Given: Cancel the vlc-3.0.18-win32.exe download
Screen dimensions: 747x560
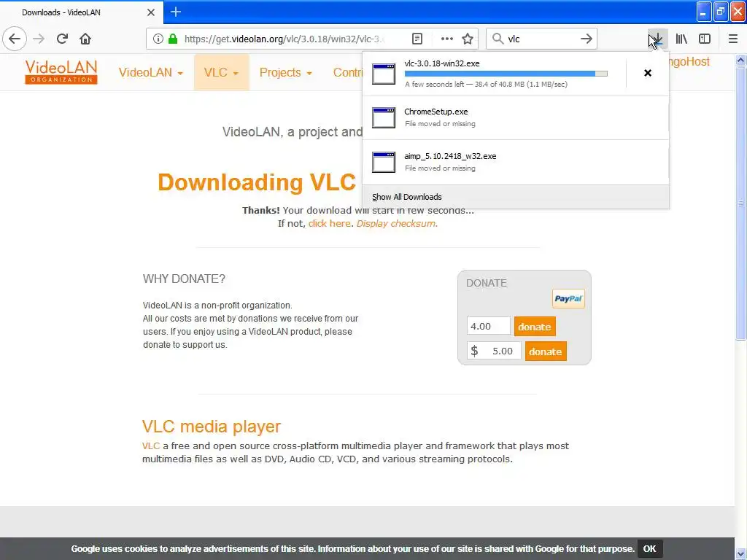Looking at the screenshot, I should (x=648, y=73).
